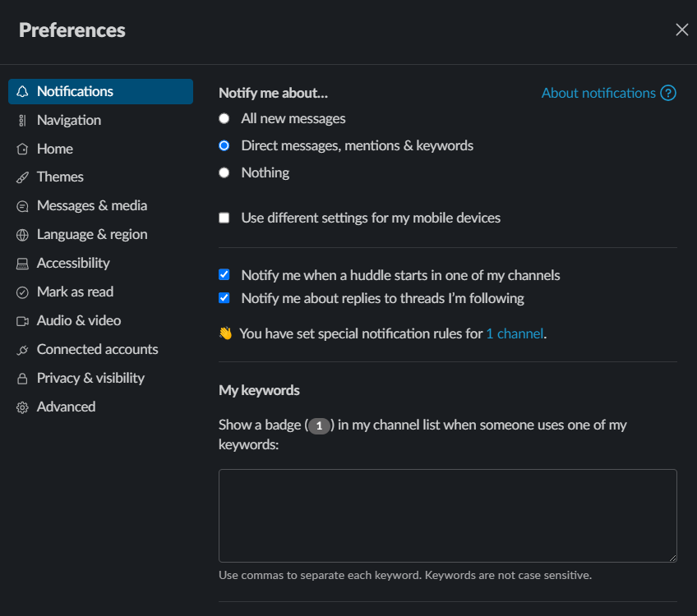Click the Home house icon
Screen dimensions: 697x616
[22, 149]
